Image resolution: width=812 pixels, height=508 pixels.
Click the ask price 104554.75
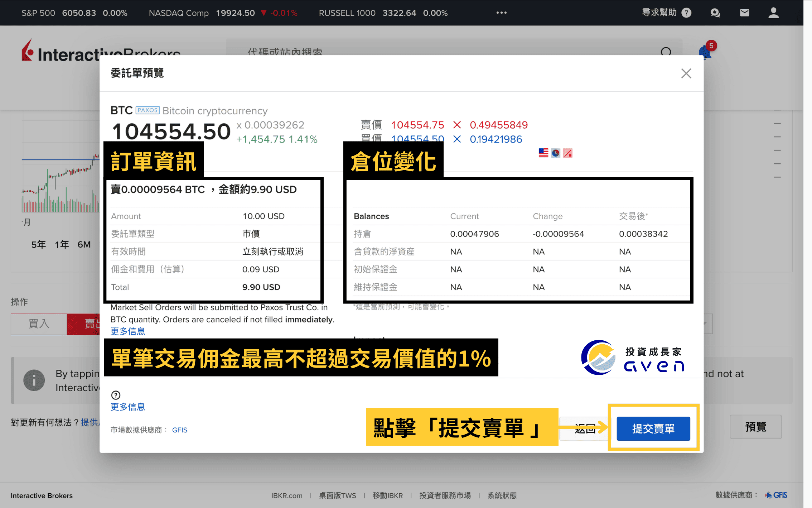[417, 125]
